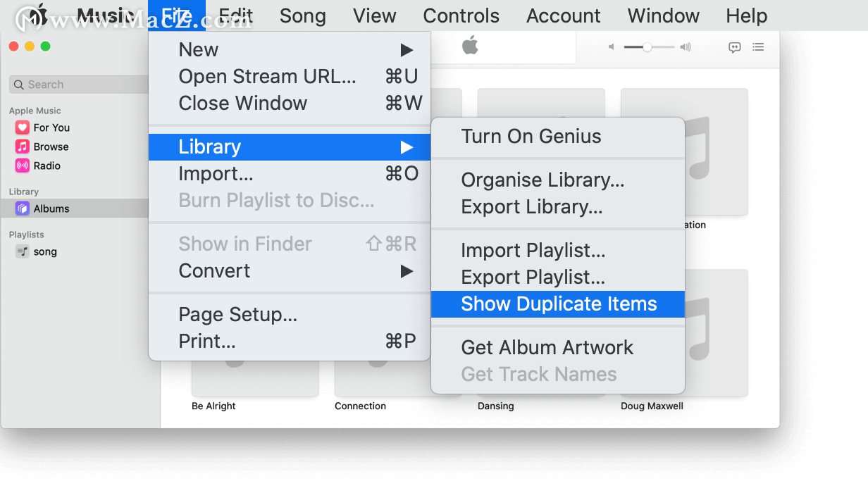The width and height of the screenshot is (868, 493).
Task: Select the Browse music note icon
Action: point(22,146)
